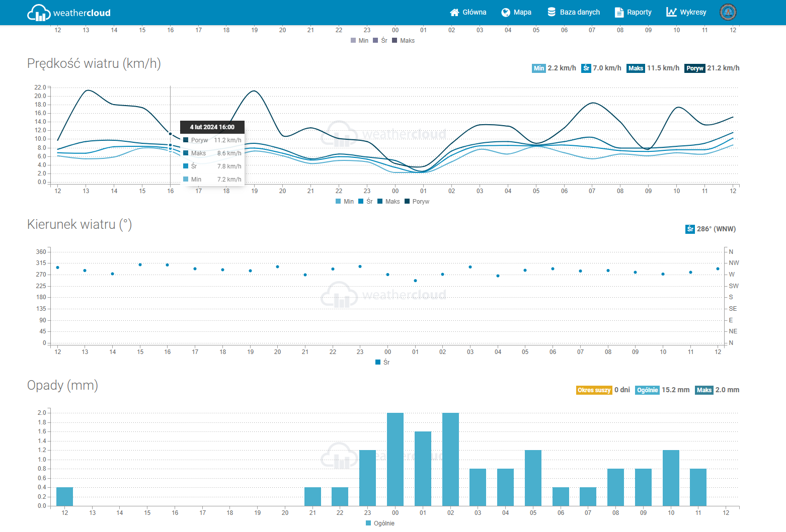This screenshot has width=786, height=532.
Task: Click the rainfall bar at hour 00
Action: point(395,459)
